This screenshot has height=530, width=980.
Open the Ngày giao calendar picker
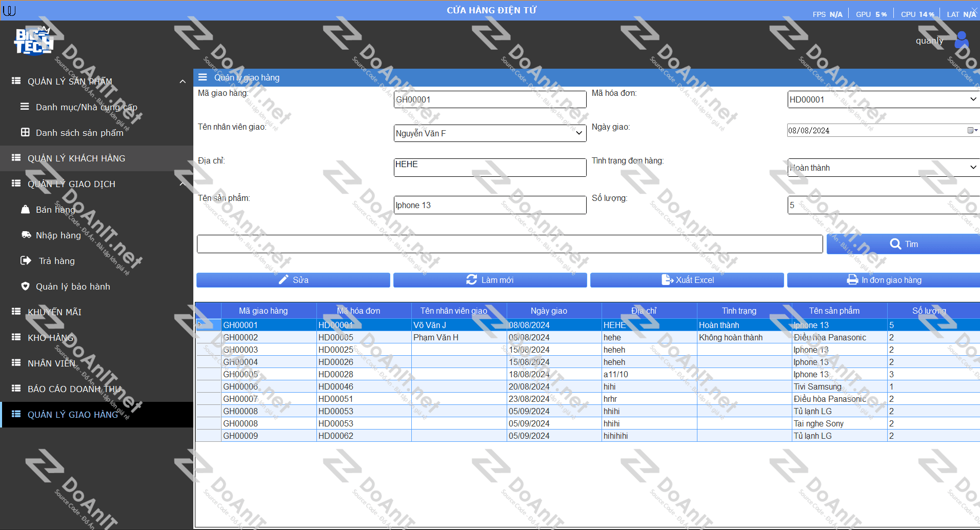(971, 130)
